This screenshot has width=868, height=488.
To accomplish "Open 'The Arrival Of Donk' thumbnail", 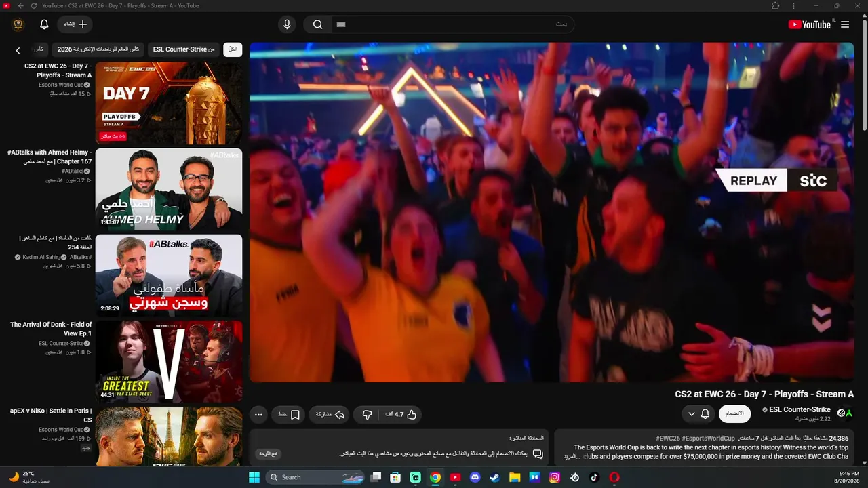I will 169,361.
